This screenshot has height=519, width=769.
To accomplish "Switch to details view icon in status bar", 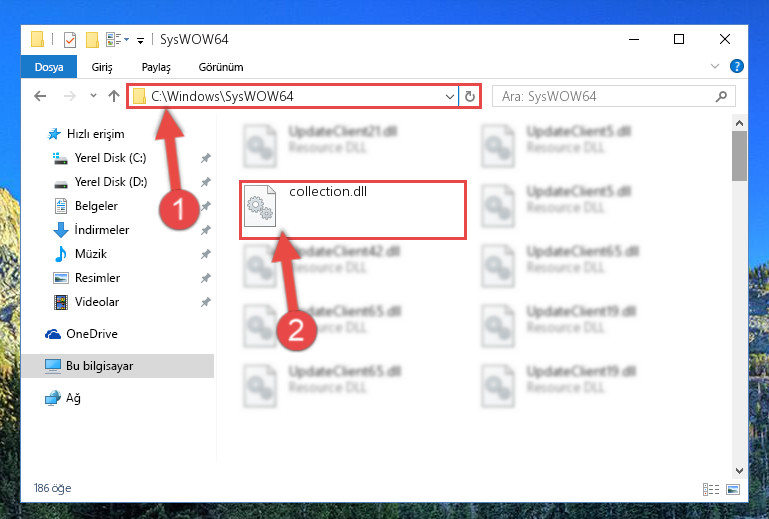I will pos(711,489).
